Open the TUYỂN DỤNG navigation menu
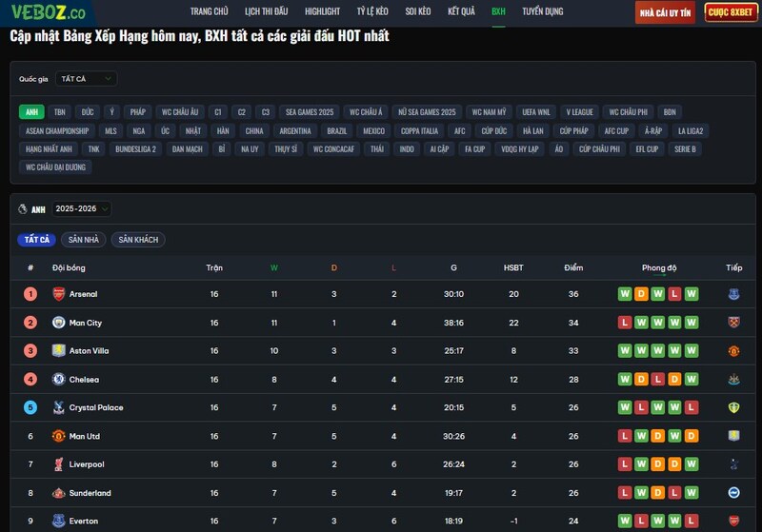 pos(542,11)
